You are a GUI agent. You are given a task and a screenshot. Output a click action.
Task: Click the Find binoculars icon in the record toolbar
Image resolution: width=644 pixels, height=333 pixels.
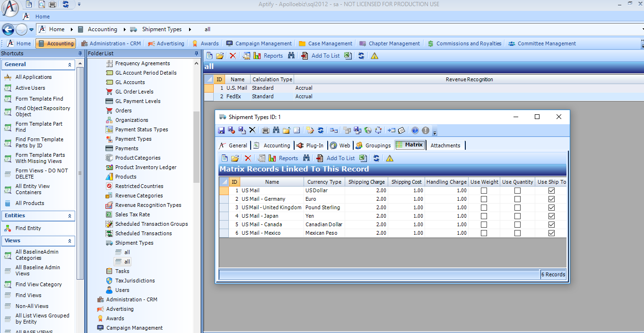click(x=277, y=130)
